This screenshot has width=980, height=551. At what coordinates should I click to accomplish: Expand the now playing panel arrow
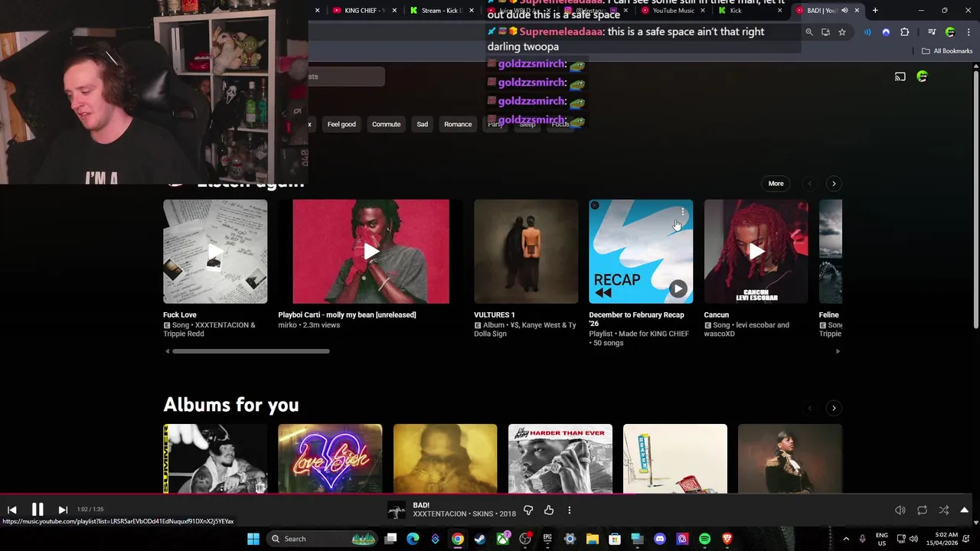click(965, 510)
